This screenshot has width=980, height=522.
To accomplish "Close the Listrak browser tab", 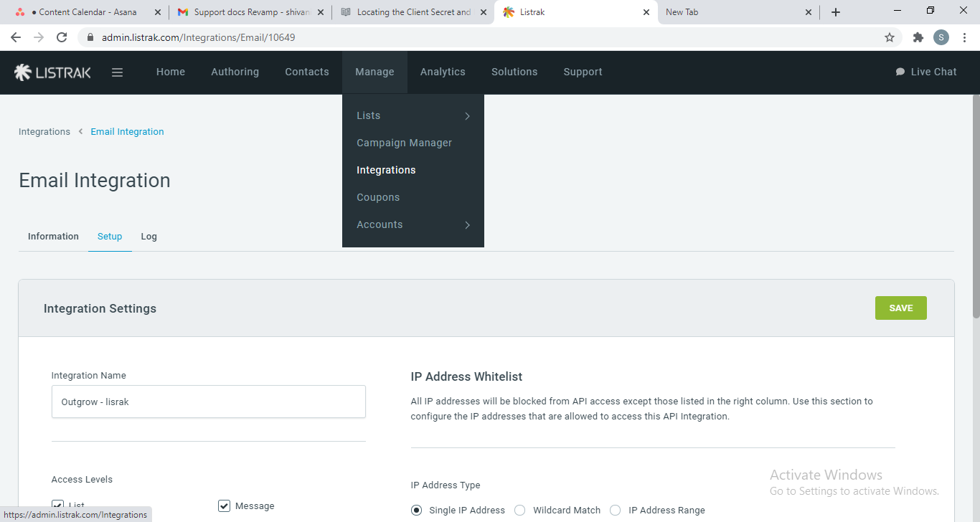I will (x=646, y=12).
